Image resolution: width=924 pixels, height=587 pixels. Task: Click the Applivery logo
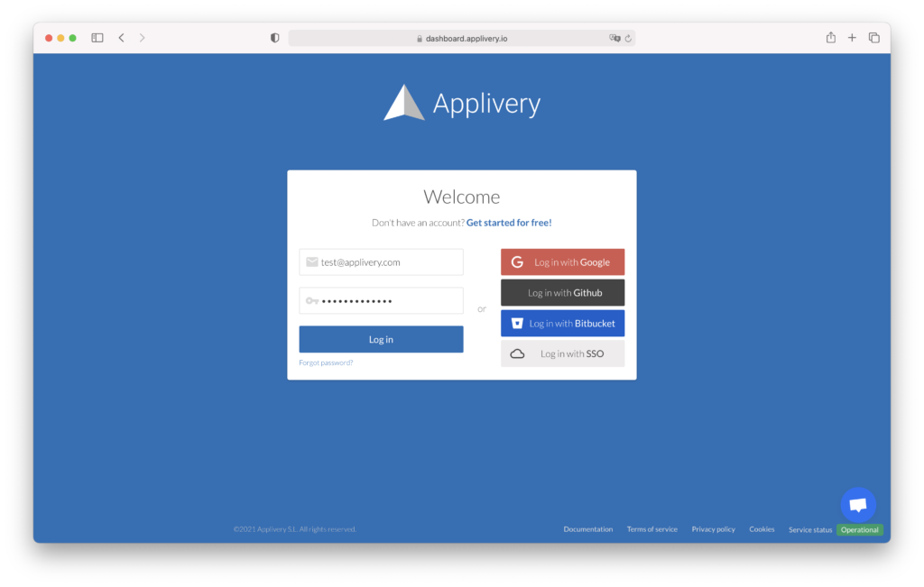click(x=462, y=103)
